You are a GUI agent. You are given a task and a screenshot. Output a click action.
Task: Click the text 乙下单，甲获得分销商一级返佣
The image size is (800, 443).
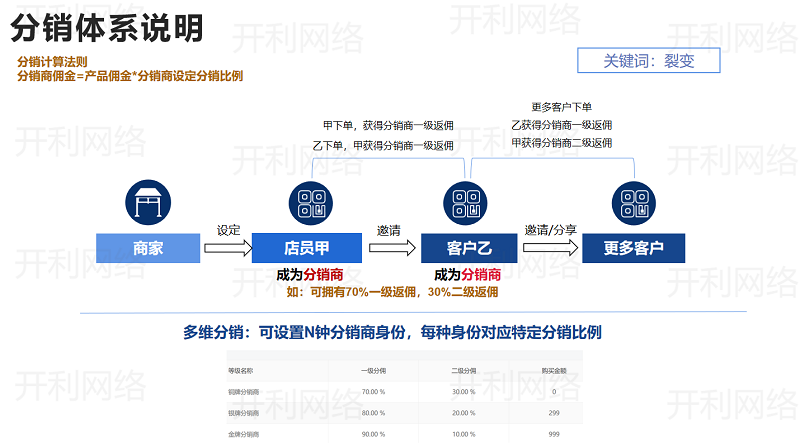click(x=383, y=145)
